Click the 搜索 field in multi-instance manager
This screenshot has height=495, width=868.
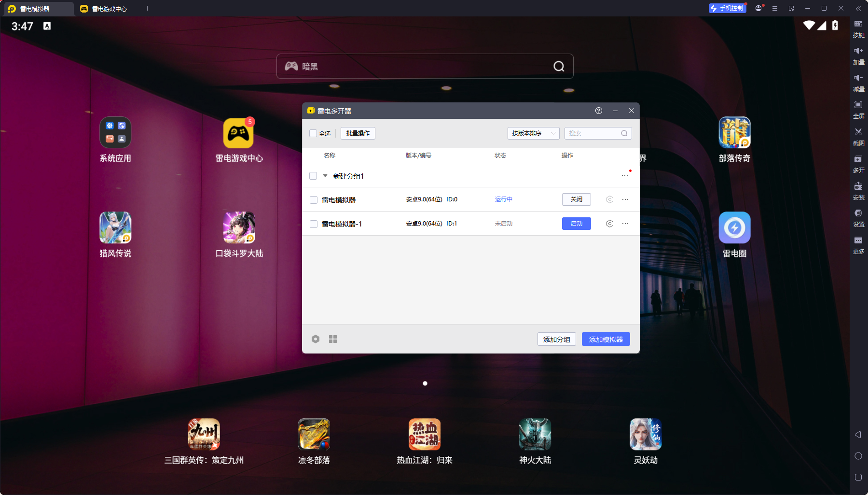[593, 133]
